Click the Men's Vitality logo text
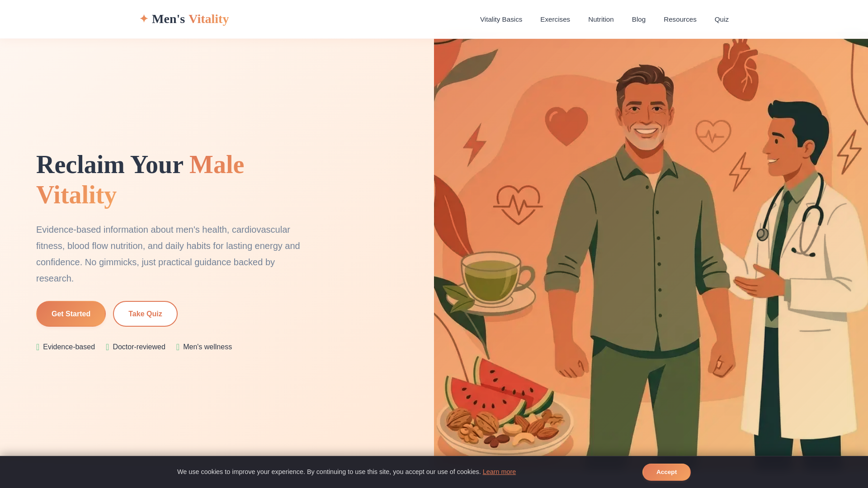The height and width of the screenshot is (488, 868). tap(190, 19)
